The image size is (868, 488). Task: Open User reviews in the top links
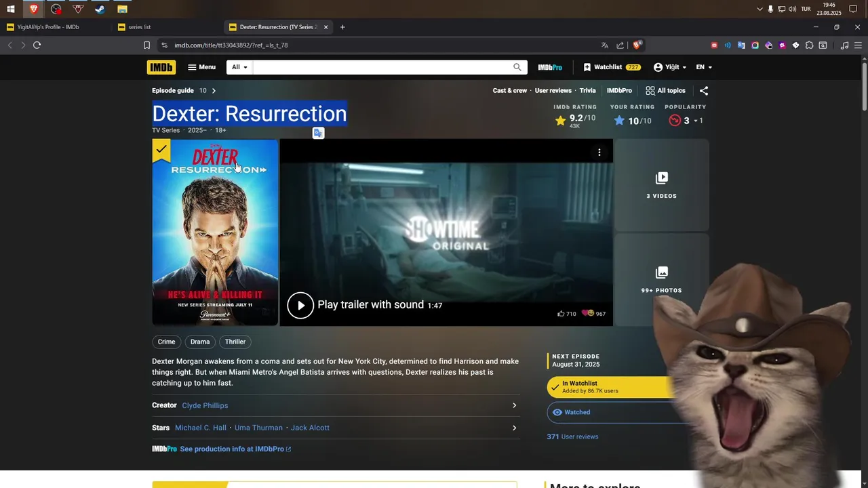[x=553, y=90]
